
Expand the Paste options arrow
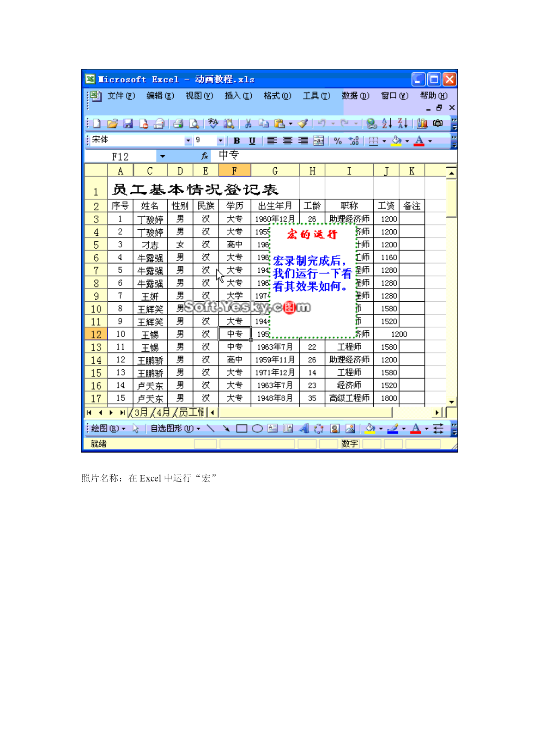pyautogui.click(x=291, y=124)
